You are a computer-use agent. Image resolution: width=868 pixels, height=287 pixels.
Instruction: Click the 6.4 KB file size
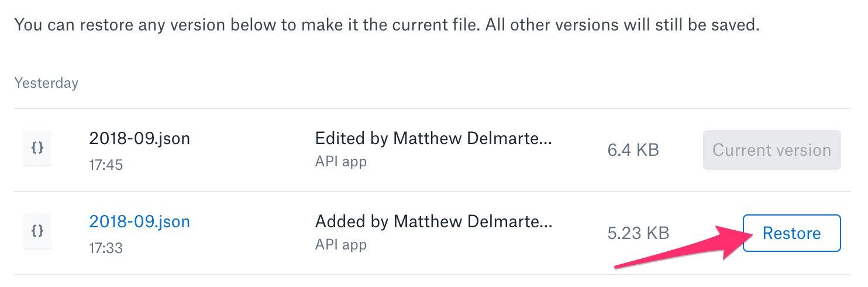633,151
